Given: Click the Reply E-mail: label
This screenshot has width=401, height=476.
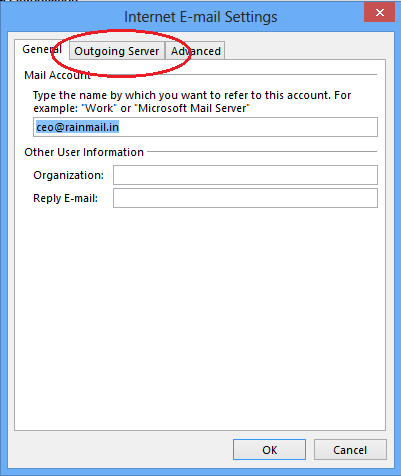Looking at the screenshot, I should tap(66, 198).
